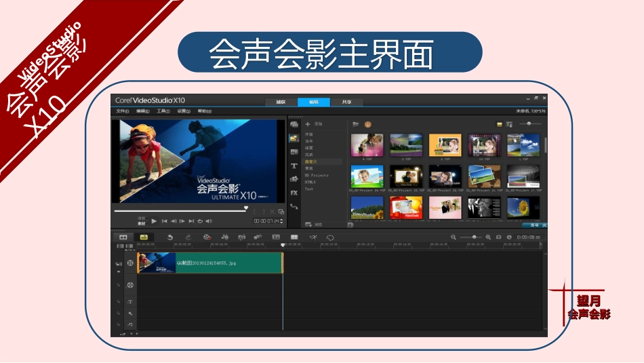The image size is (644, 363).
Task: Open the sound mixer waveform icon
Action: coord(224,237)
